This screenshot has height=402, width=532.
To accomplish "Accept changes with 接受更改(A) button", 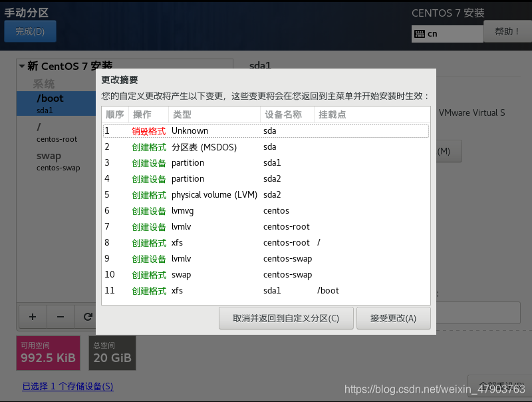I will pos(394,318).
